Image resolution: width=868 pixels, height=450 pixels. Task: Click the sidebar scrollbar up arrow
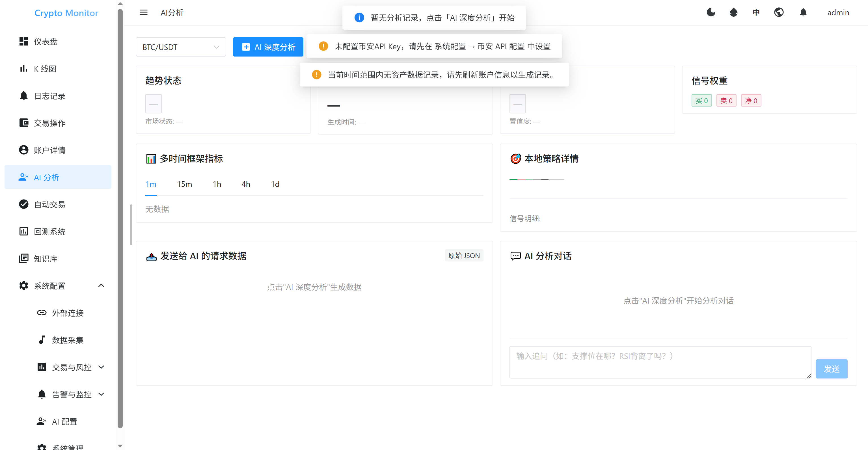pyautogui.click(x=120, y=3)
